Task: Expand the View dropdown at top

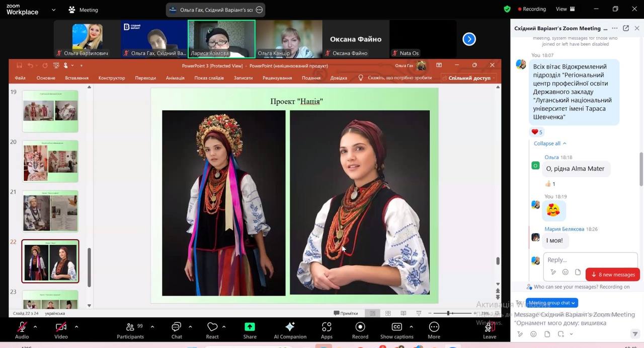Action: click(x=564, y=9)
